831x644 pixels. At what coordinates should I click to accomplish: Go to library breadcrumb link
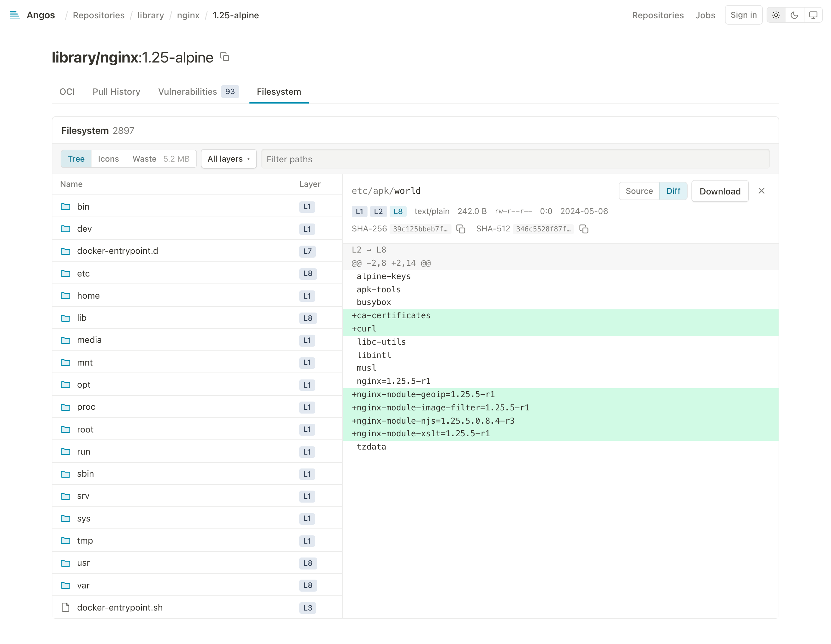[151, 15]
